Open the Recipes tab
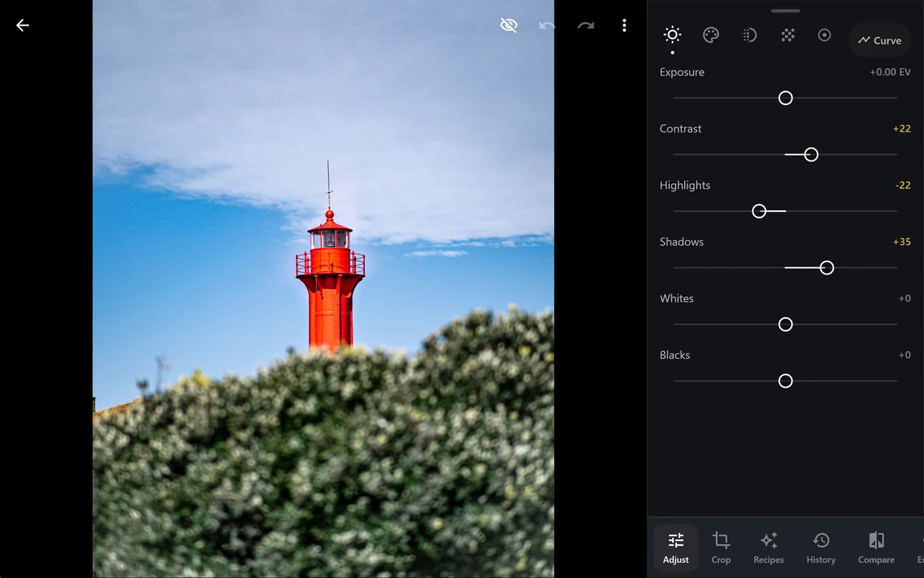The image size is (924, 578). pyautogui.click(x=769, y=548)
